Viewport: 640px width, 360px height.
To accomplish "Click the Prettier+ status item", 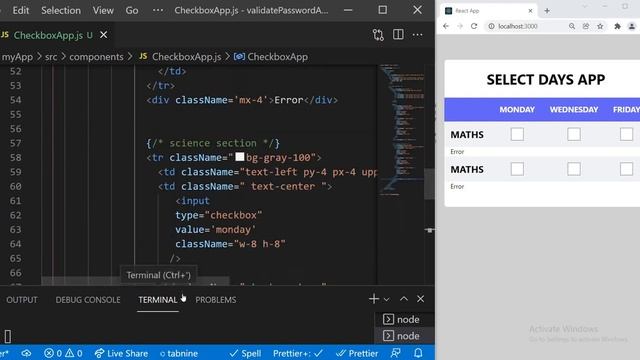I will point(298,353).
